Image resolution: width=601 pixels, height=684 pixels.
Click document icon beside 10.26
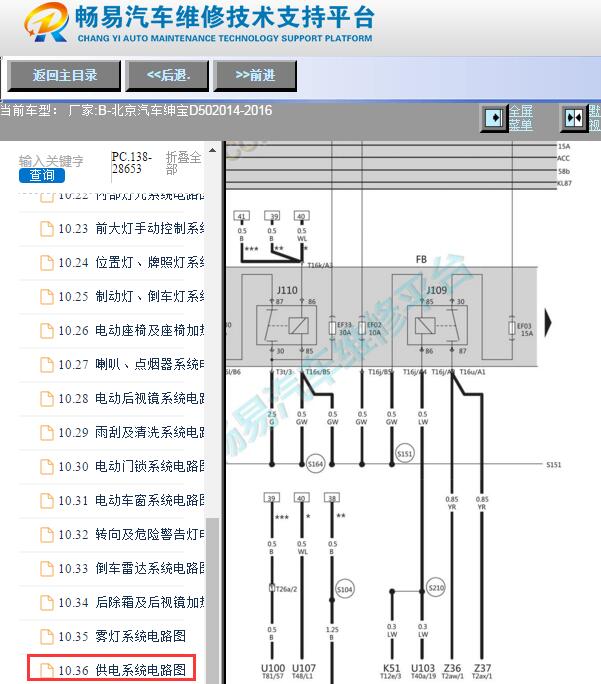[x=47, y=331]
